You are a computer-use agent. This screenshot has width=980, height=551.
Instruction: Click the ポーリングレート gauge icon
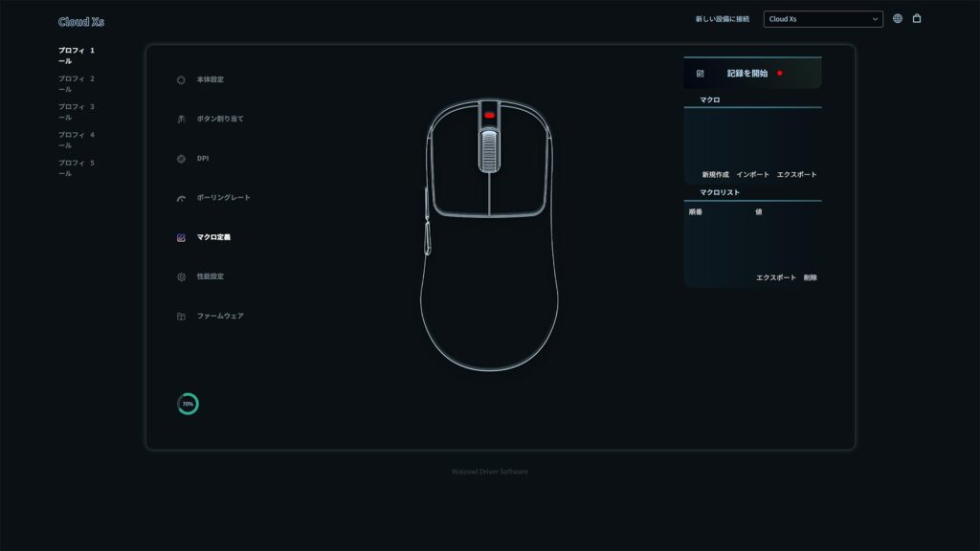click(x=181, y=198)
